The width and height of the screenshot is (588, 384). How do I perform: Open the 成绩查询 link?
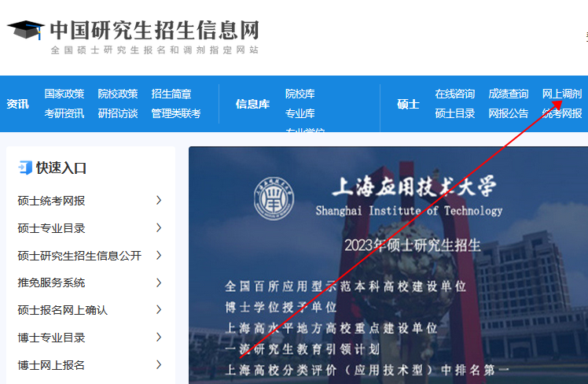[x=508, y=94]
